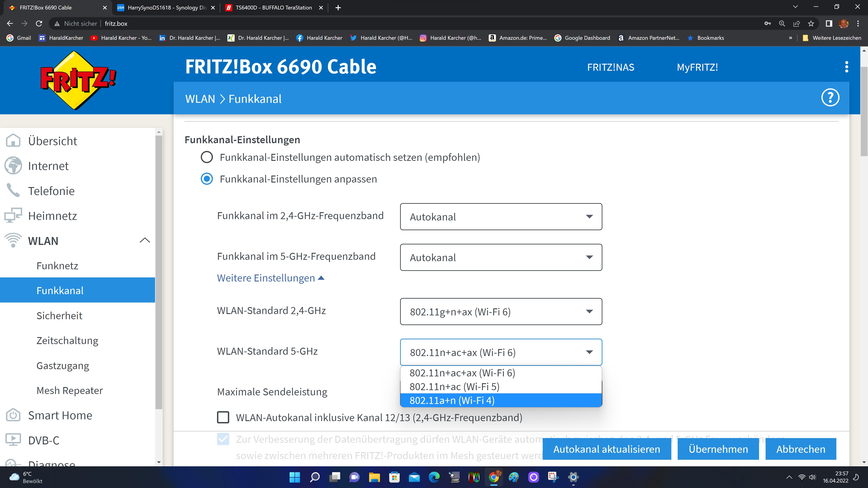Open the 2,4-GHz Funkkanal dropdown

(501, 217)
